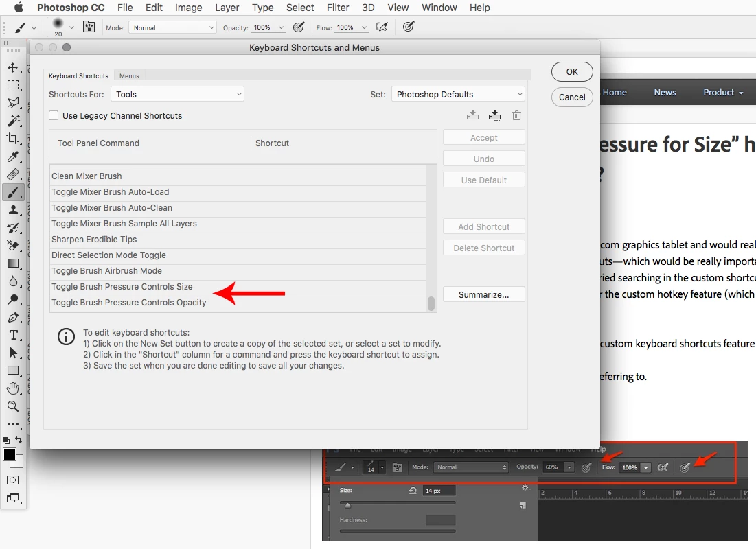Viewport: 756px width, 549px height.
Task: Expand the Opacity slider dropdown arrow
Action: pos(281,27)
